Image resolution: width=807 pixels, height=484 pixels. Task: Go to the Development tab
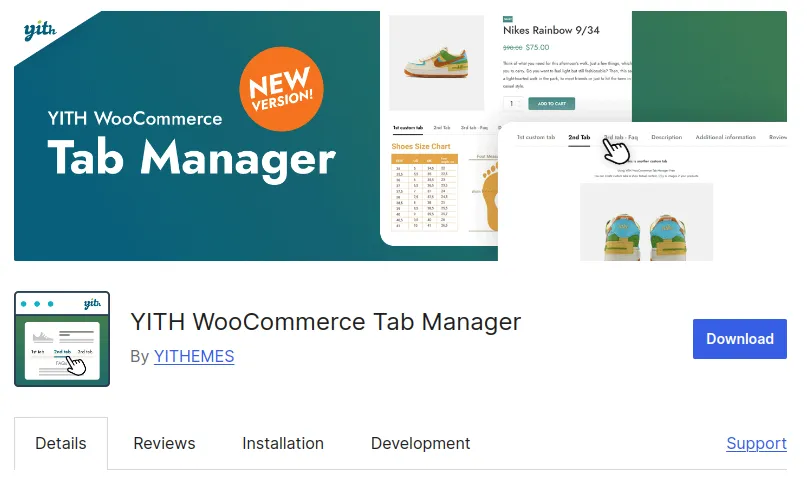(x=420, y=443)
